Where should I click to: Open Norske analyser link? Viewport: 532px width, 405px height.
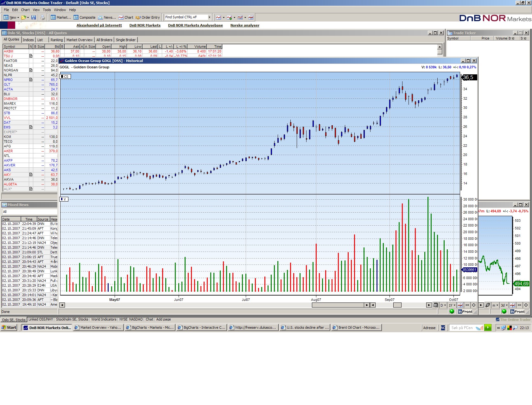click(x=245, y=25)
